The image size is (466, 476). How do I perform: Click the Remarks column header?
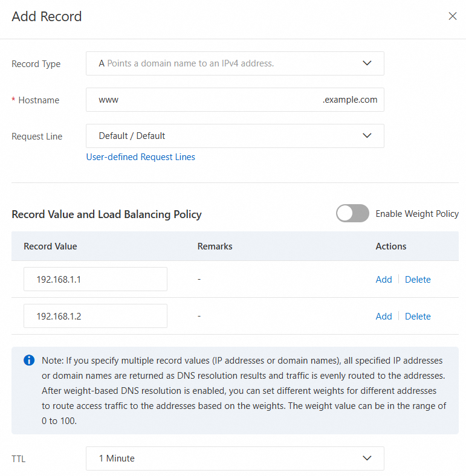(x=215, y=246)
